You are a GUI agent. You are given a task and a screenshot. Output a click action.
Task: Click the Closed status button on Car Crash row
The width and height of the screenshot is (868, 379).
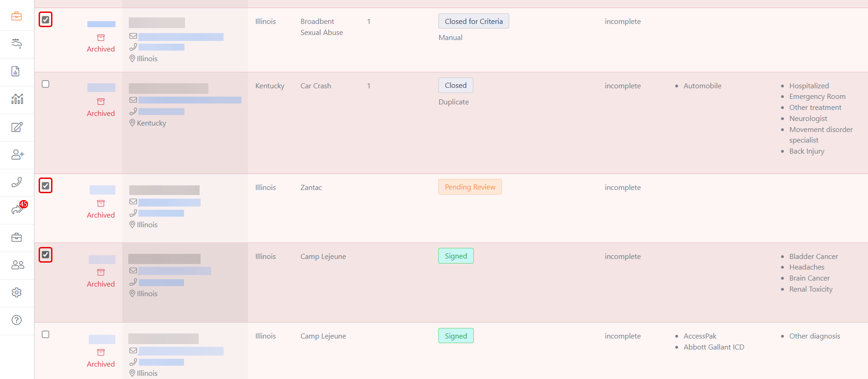pyautogui.click(x=455, y=86)
